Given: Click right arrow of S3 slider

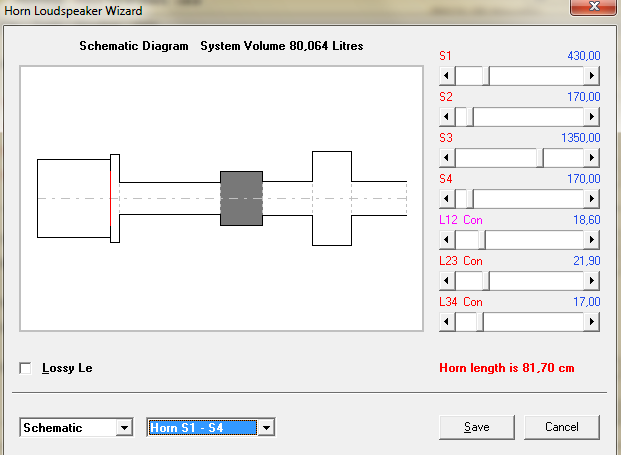Looking at the screenshot, I should click(591, 158).
